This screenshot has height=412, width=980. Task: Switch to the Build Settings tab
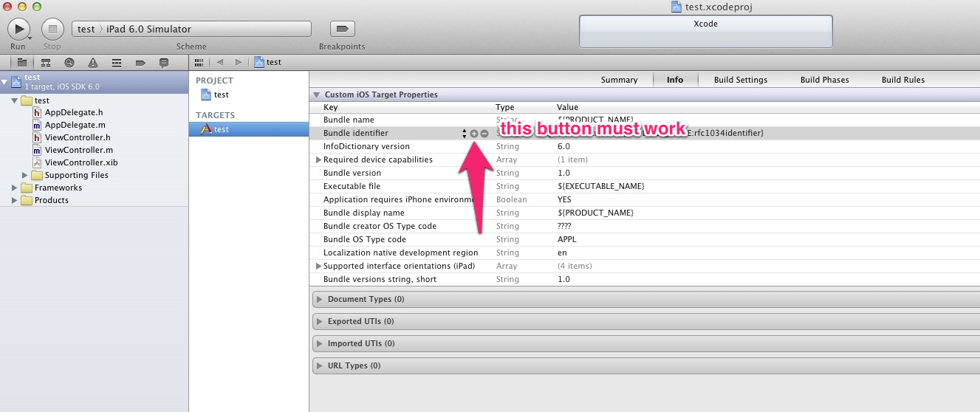point(741,80)
